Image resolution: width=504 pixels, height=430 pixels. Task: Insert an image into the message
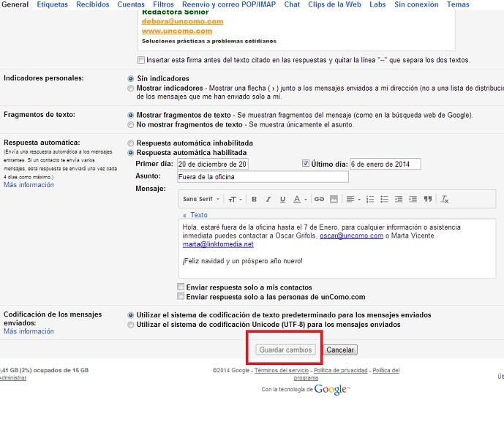[334, 199]
